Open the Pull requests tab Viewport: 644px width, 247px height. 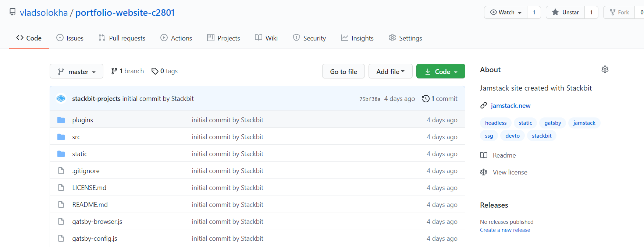coord(122,38)
